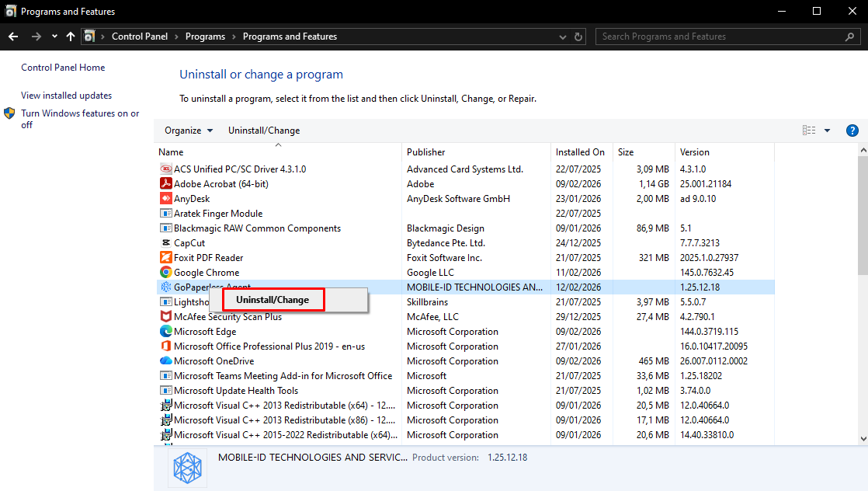868x491 pixels.
Task: Open the recent locations dropdown arrow
Action: (x=54, y=37)
